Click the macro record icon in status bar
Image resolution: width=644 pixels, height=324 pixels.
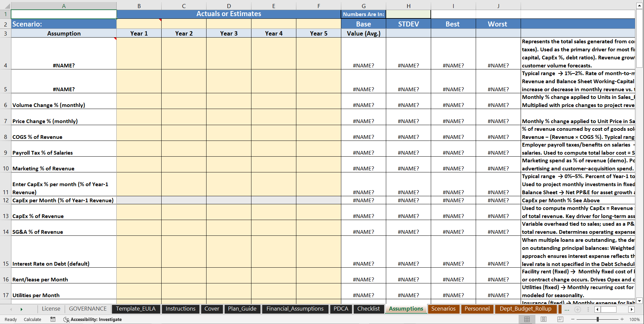pos(53,319)
